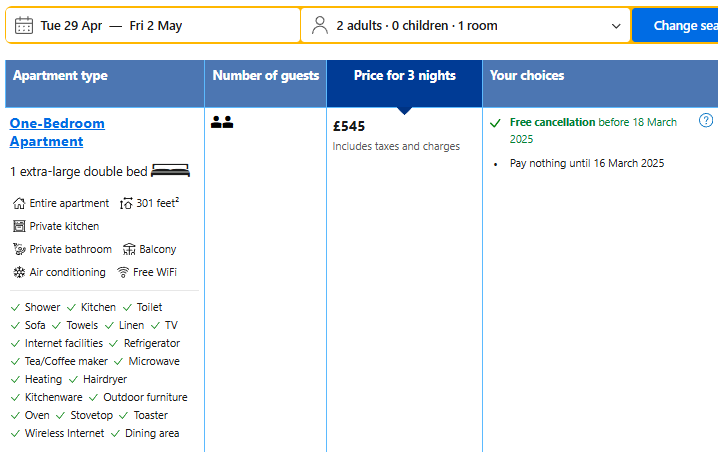Click the double bed icon

170,171
